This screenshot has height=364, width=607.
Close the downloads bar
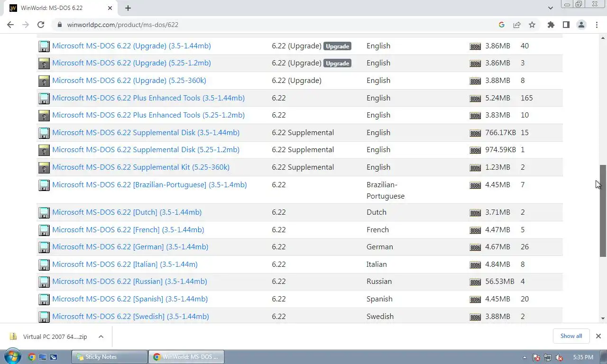click(598, 336)
